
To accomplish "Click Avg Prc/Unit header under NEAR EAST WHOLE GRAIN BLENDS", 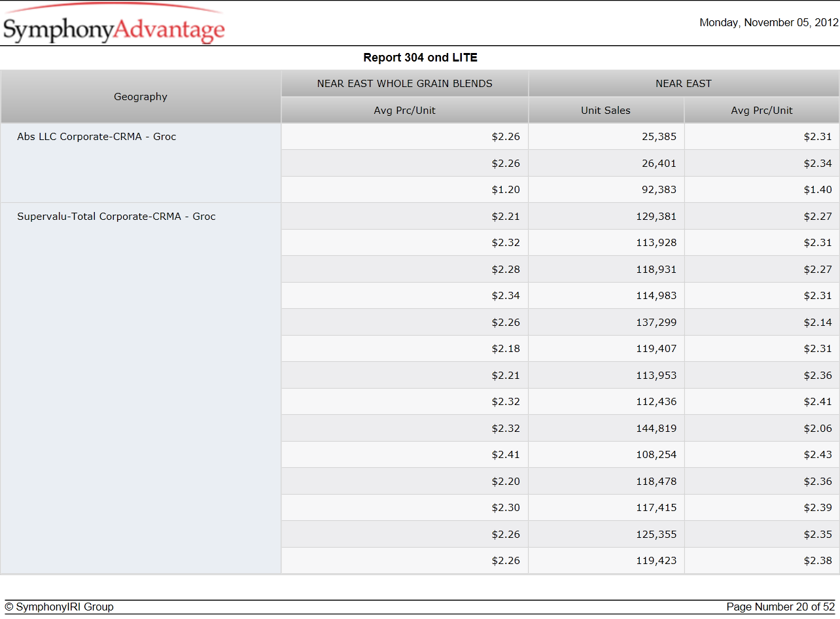I will coord(405,110).
